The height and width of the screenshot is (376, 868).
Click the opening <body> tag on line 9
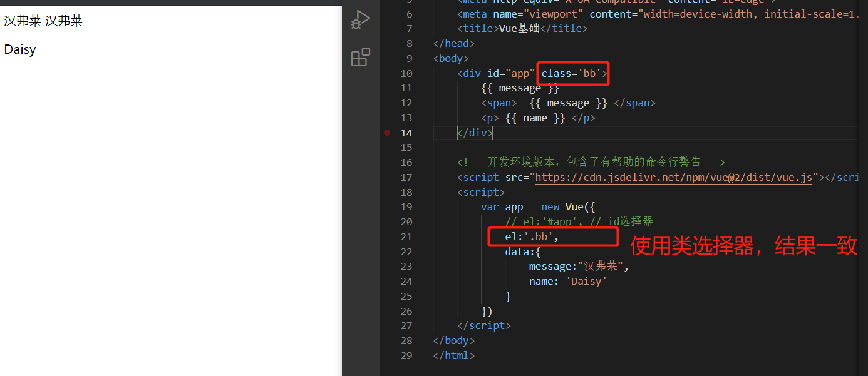(x=451, y=58)
